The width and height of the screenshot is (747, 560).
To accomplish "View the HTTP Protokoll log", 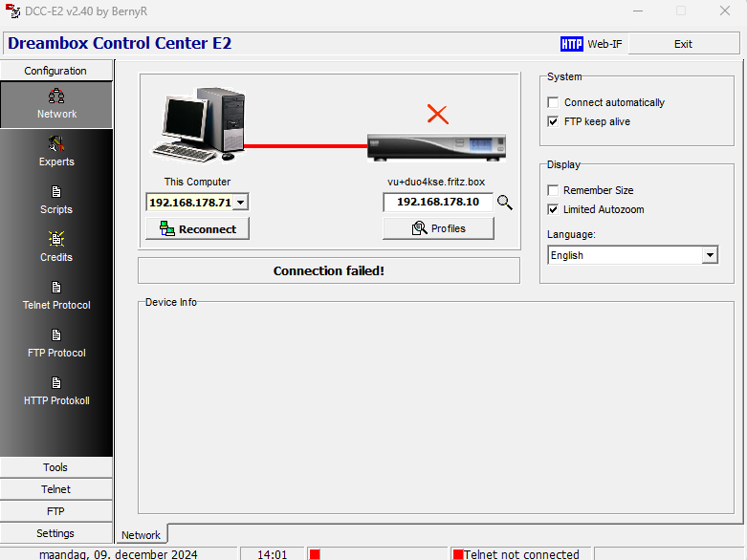I will coord(56,391).
